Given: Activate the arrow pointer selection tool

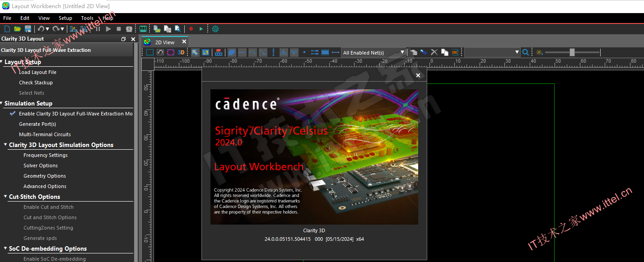Looking at the screenshot, I should pyautogui.click(x=195, y=52).
